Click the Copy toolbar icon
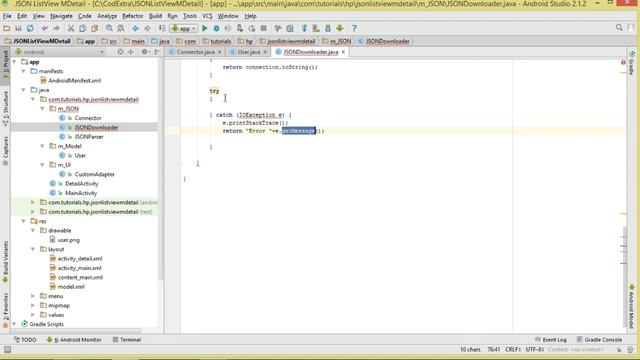This screenshot has height=360, width=640. (82, 28)
